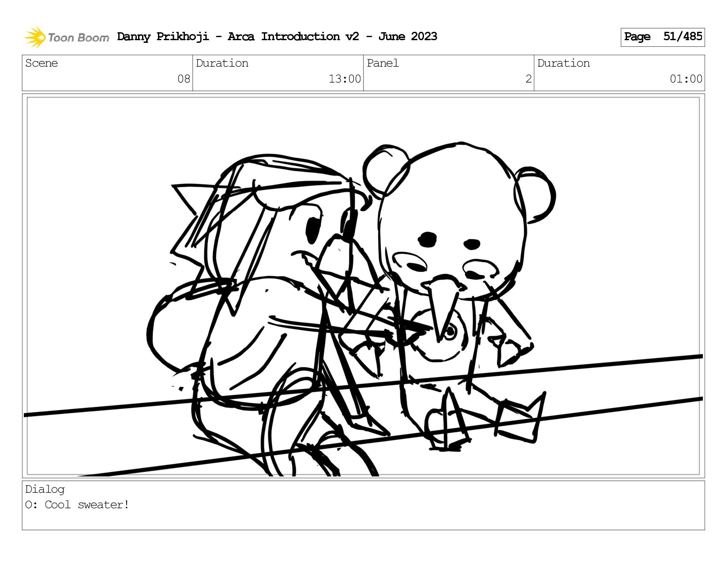Select the dialog line 'O: Cool sweater!'
This screenshot has width=728, height=563.
77,505
